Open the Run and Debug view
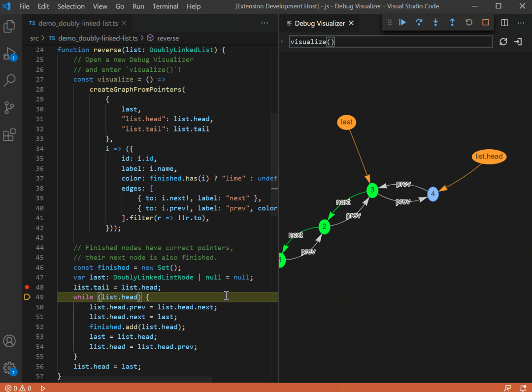 pos(9,54)
